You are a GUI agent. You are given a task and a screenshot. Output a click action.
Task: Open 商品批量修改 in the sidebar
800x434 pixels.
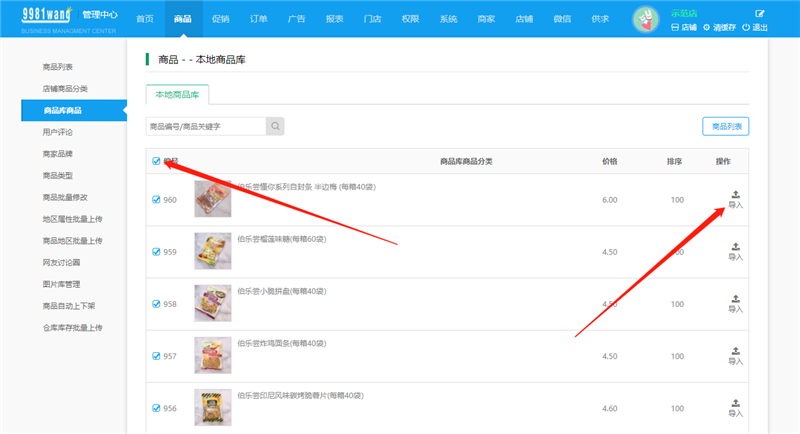[71, 197]
